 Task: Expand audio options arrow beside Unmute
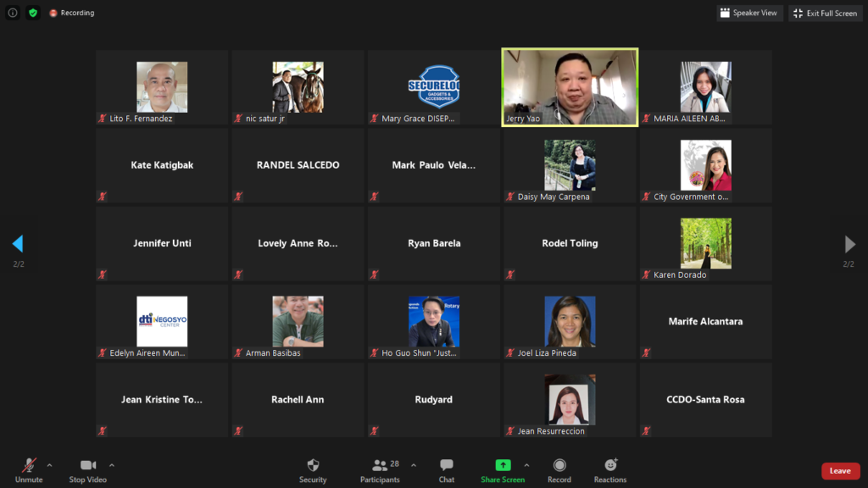tap(49, 465)
